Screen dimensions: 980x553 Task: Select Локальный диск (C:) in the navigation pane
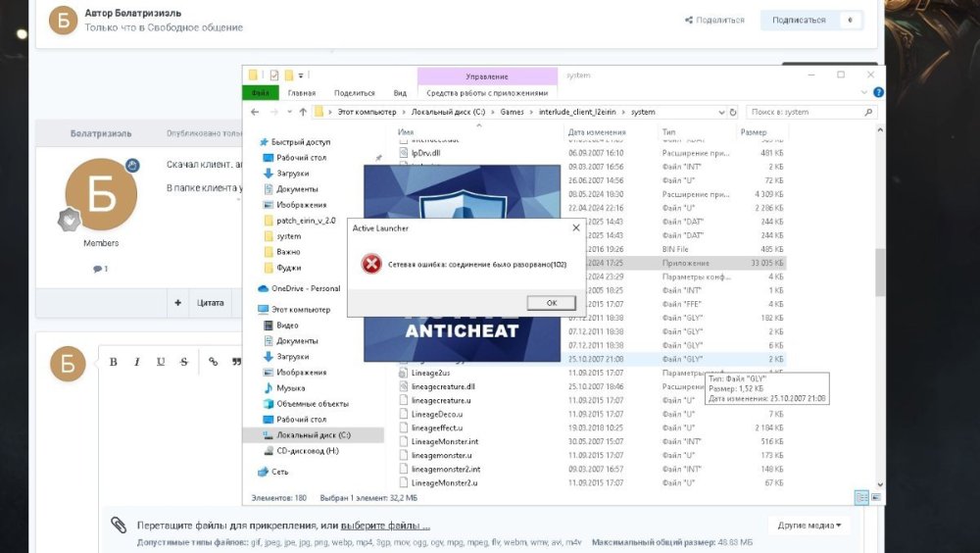313,434
